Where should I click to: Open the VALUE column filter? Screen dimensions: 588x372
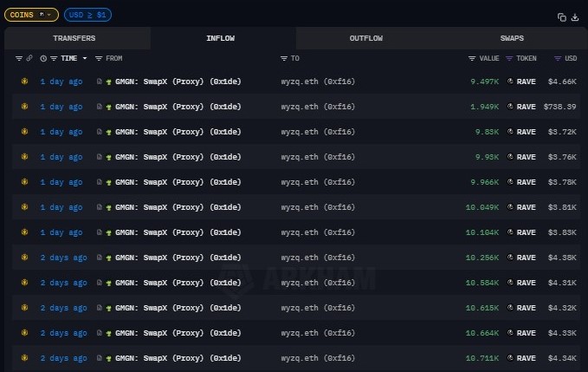472,58
